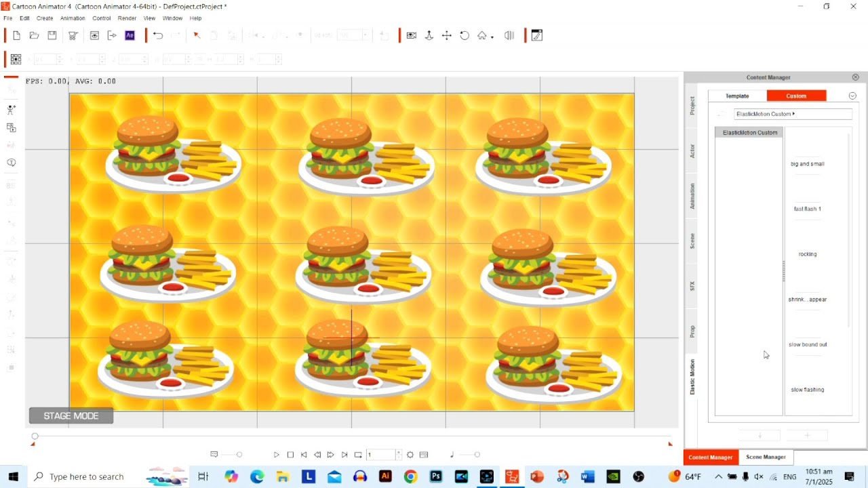This screenshot has width=868, height=488.
Task: Select the 'rocking' motion
Action: (x=808, y=254)
